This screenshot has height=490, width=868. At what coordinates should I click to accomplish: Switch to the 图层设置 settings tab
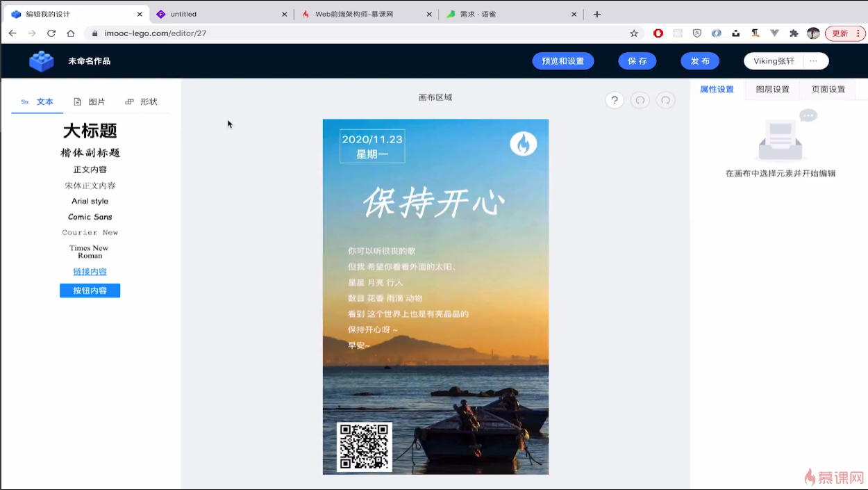pyautogui.click(x=772, y=89)
